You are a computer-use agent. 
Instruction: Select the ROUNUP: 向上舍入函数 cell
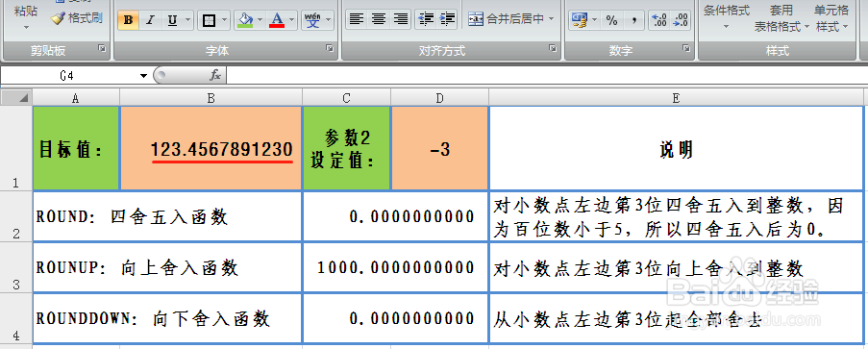tap(167, 267)
